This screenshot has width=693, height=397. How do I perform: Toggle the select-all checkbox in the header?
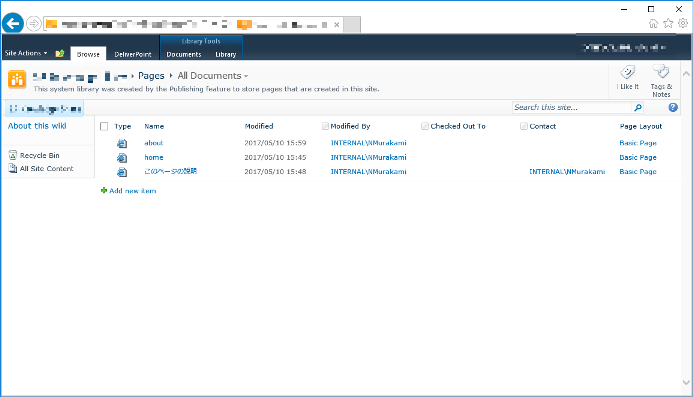pos(104,126)
